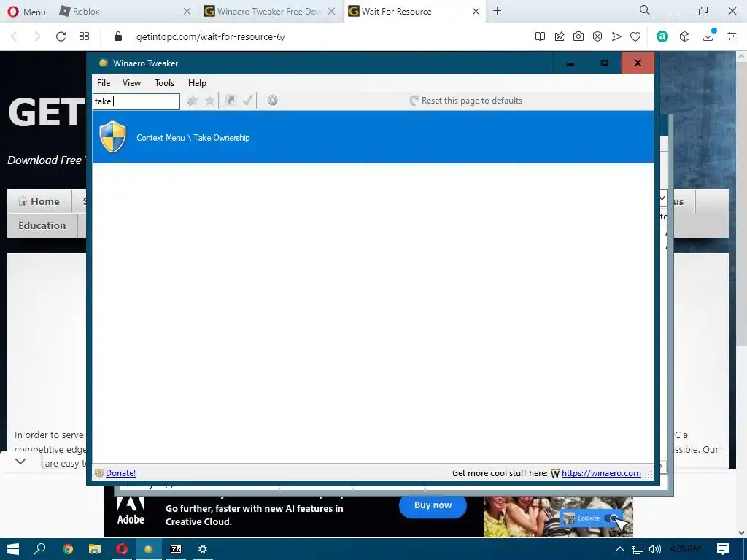Open Opera easy setup sliders icon
The image size is (747, 560).
click(x=732, y=36)
